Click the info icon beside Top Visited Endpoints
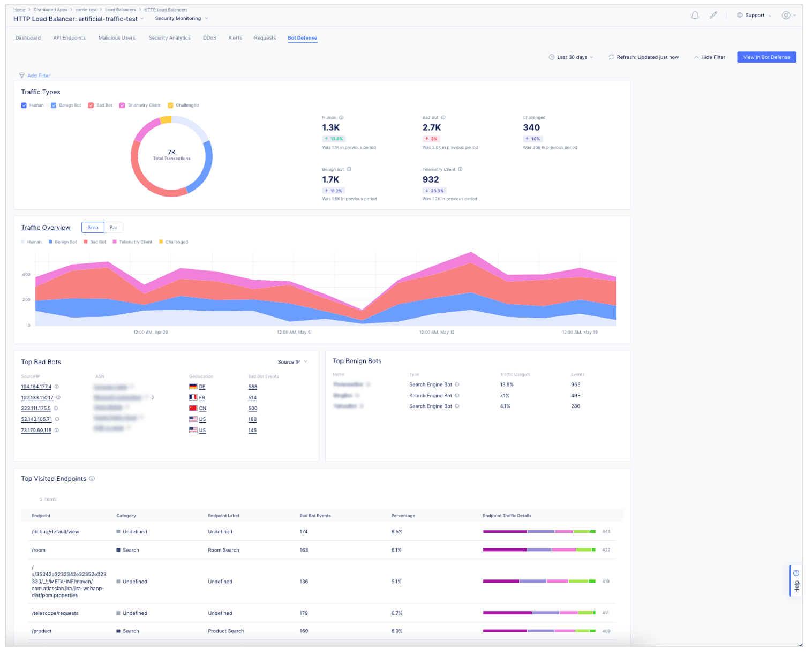 click(x=92, y=479)
